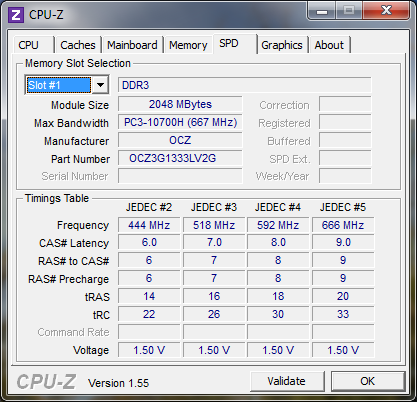The image size is (419, 404).
Task: Click the empty SPD Ext. field
Action: coord(345,158)
